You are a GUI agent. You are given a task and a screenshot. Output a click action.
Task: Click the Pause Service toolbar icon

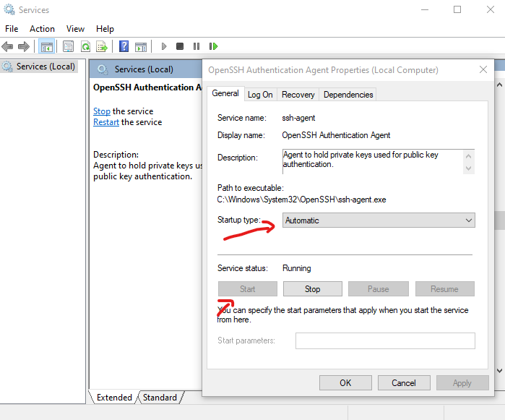click(197, 46)
